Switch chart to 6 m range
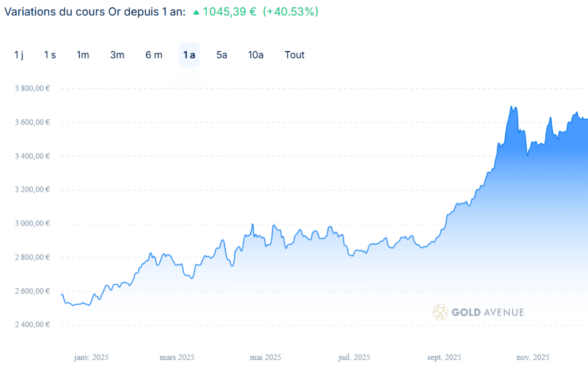This screenshot has width=588, height=371. 154,55
